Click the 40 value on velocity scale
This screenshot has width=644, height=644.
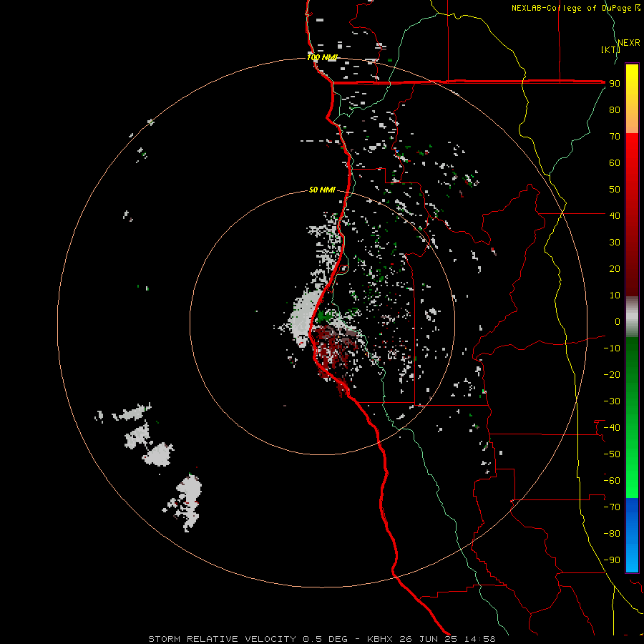coord(615,215)
